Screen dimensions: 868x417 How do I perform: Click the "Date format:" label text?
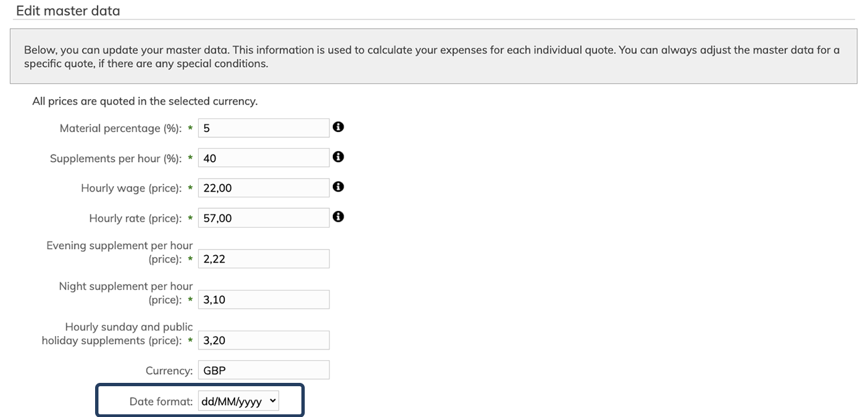coord(161,402)
